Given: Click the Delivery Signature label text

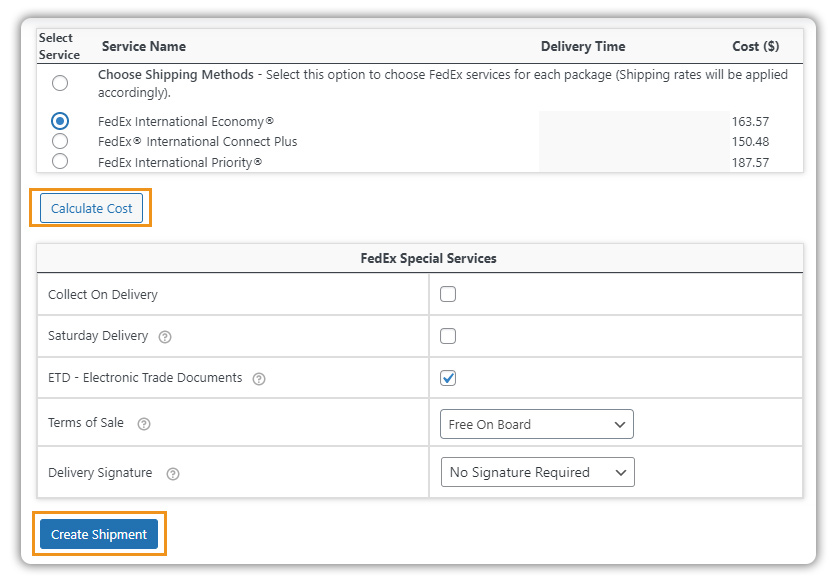Looking at the screenshot, I should click(100, 473).
